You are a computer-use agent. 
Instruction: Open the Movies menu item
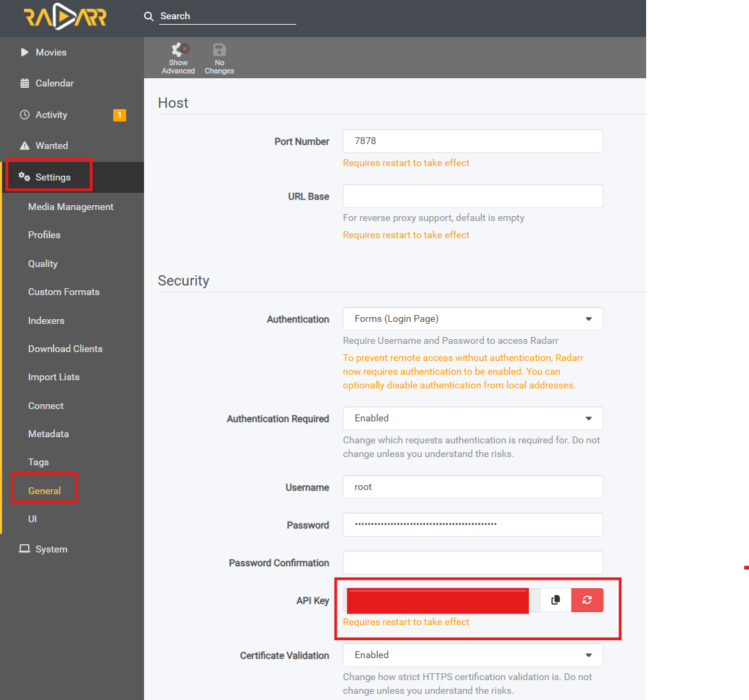coord(51,52)
